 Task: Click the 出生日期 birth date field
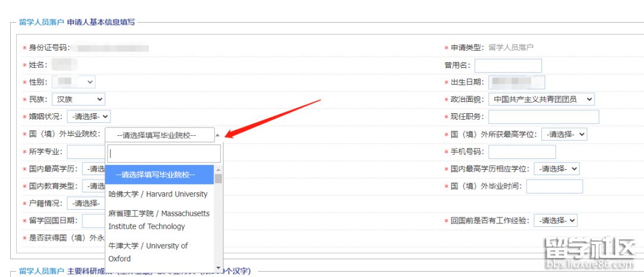click(516, 82)
